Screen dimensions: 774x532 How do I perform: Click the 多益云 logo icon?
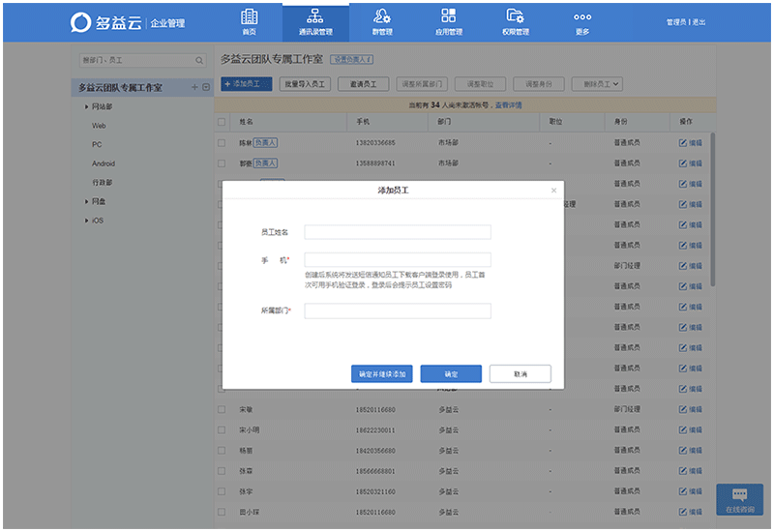(x=81, y=22)
